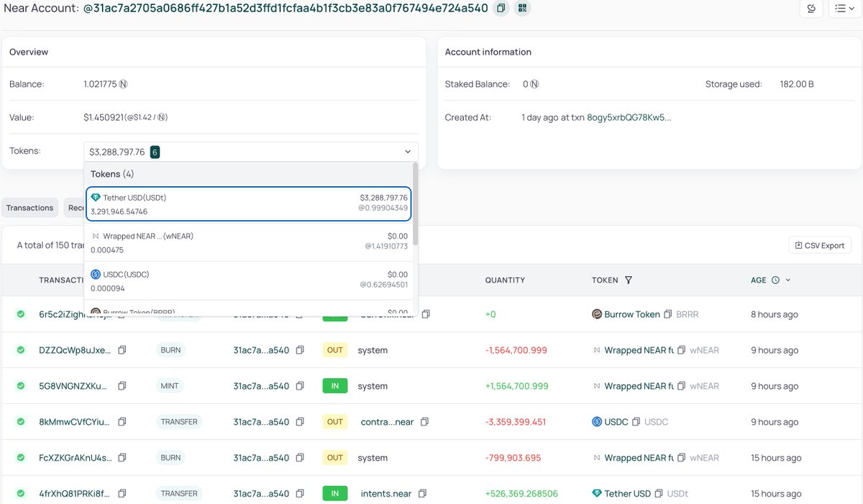The image size is (863, 504).
Task: Sort by AGE using chevron arrow
Action: click(x=788, y=280)
